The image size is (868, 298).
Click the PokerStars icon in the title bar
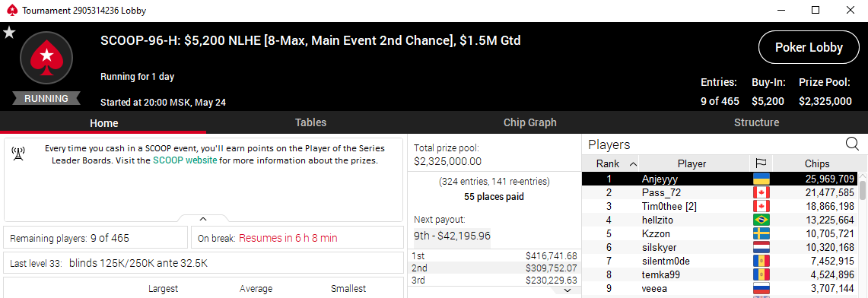coord(11,11)
